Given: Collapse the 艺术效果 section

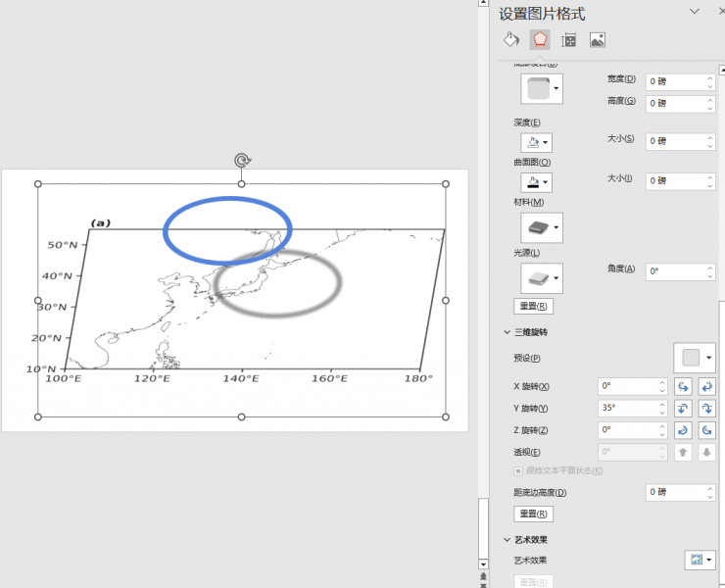Looking at the screenshot, I should click(507, 540).
